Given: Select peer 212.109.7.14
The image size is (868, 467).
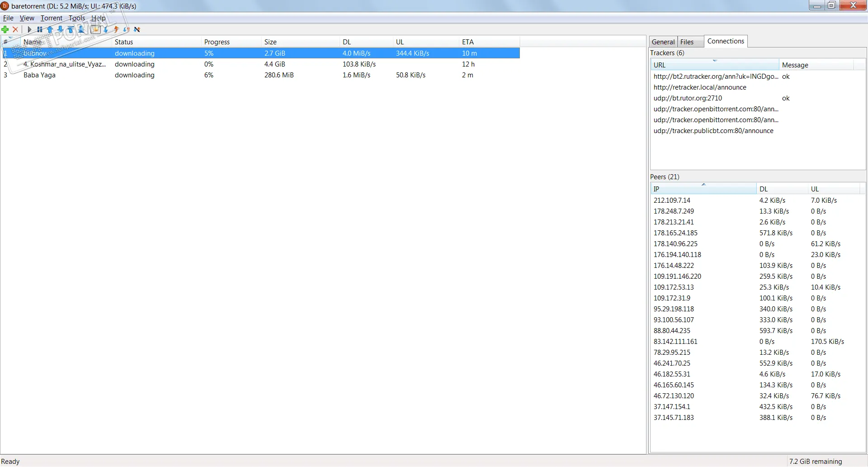Looking at the screenshot, I should coord(755,200).
